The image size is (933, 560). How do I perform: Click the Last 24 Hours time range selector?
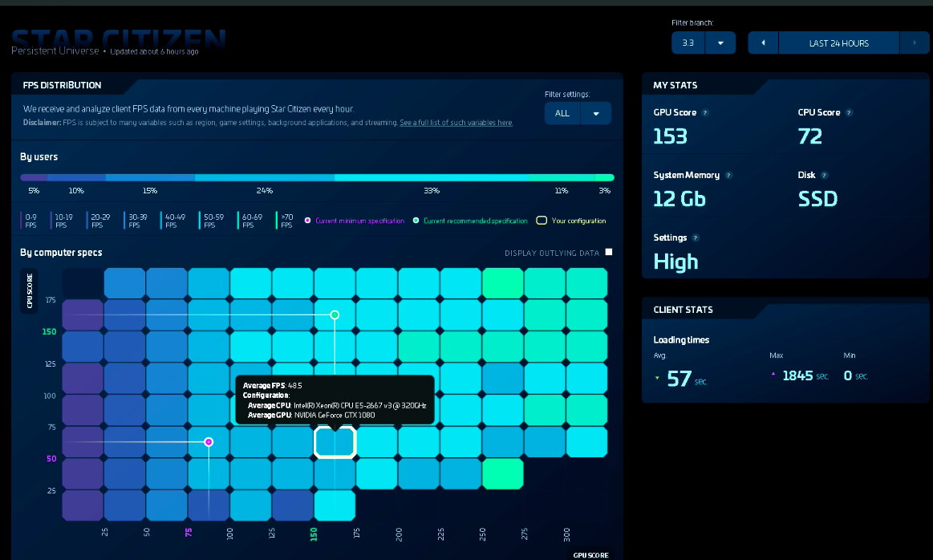pos(838,43)
